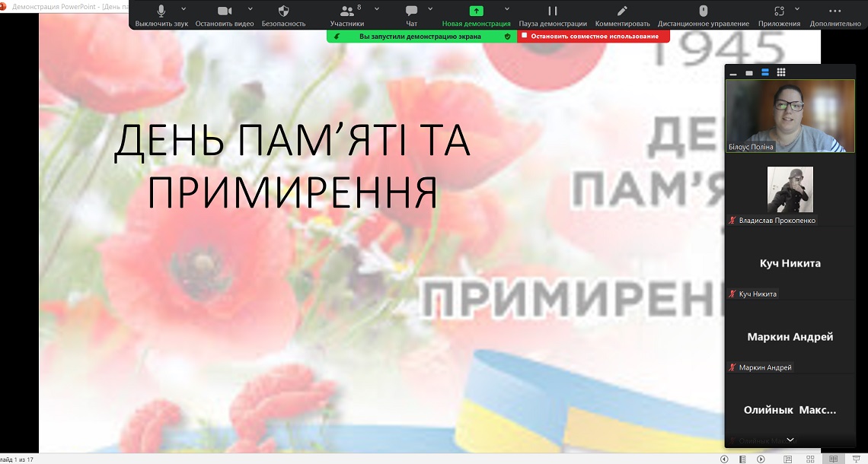Select the Маркин Андрей participant tile

[790, 337]
